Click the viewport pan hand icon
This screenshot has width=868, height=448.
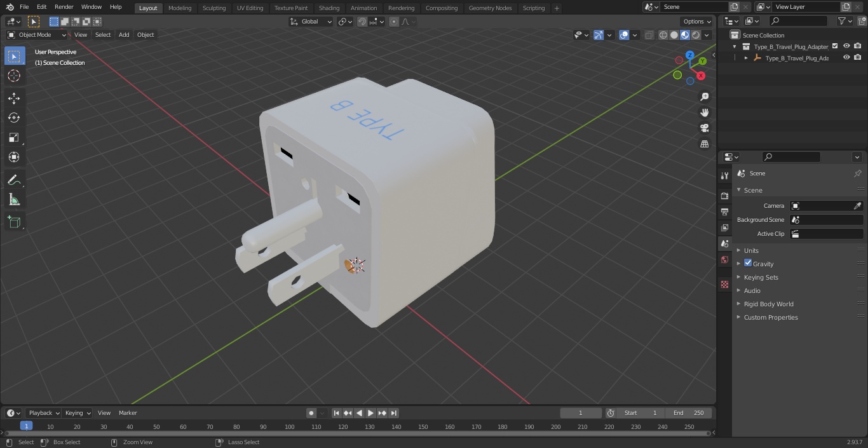(x=704, y=112)
